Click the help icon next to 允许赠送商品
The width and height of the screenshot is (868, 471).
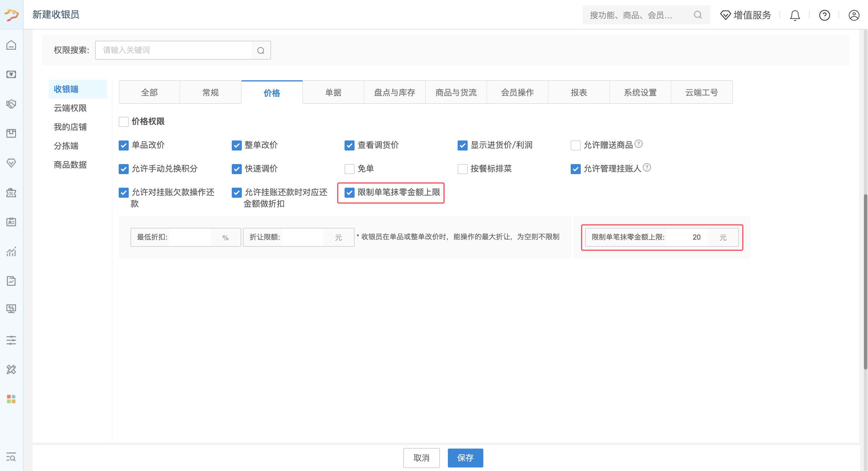tap(639, 144)
